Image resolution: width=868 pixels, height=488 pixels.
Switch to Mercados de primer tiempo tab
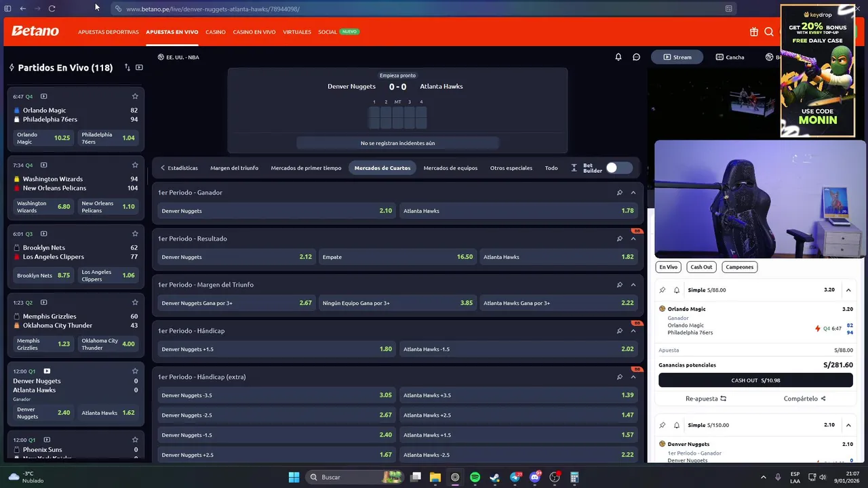pyautogui.click(x=306, y=168)
